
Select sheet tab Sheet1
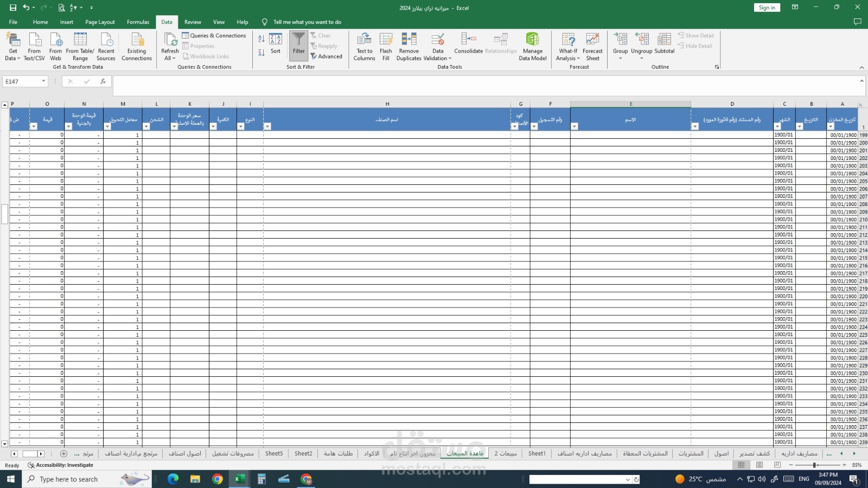[x=537, y=453]
